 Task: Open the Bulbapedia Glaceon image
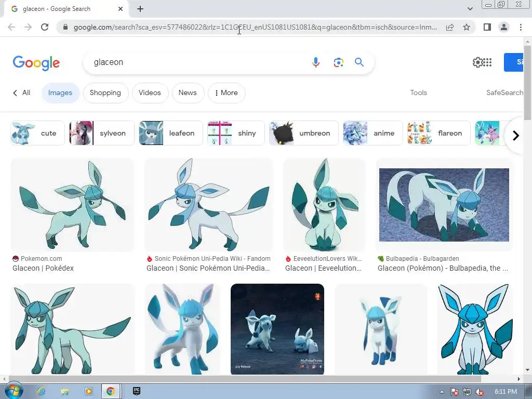click(444, 205)
